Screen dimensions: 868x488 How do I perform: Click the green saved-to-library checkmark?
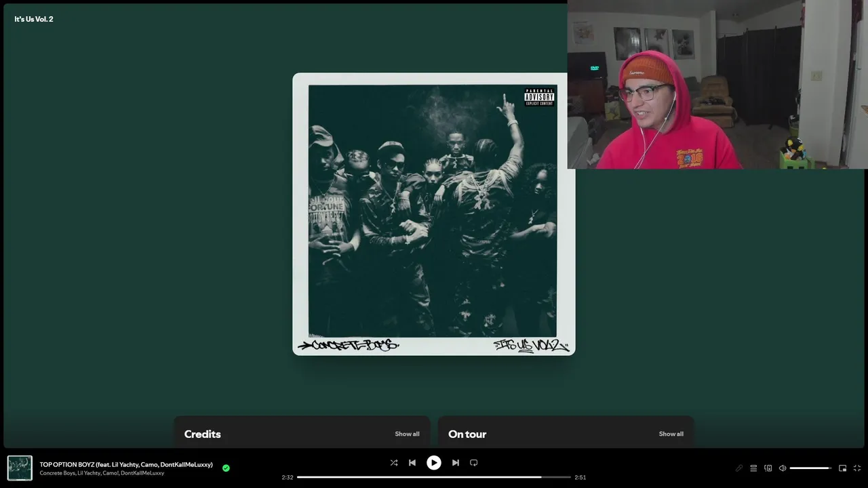pos(226,468)
